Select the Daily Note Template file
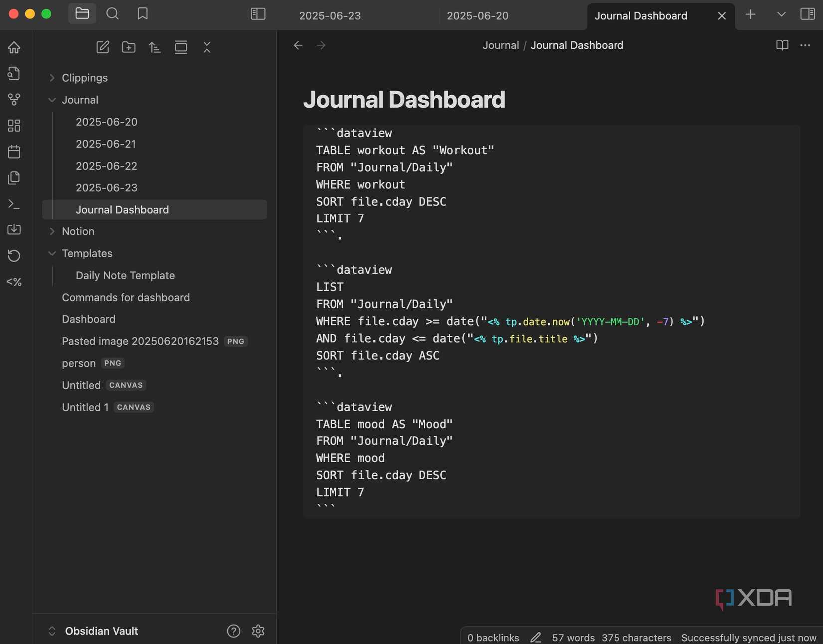This screenshot has width=823, height=644. pyautogui.click(x=125, y=275)
